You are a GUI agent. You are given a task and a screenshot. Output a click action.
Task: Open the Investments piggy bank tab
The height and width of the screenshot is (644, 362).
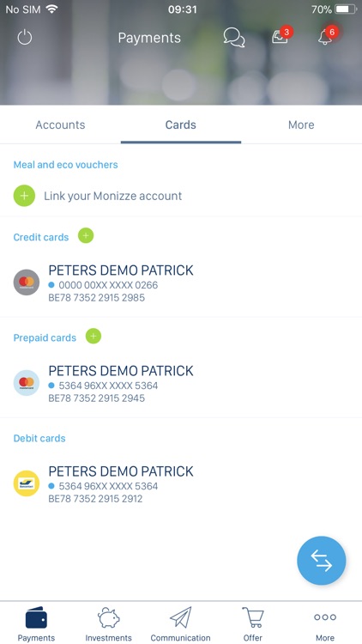pyautogui.click(x=108, y=624)
